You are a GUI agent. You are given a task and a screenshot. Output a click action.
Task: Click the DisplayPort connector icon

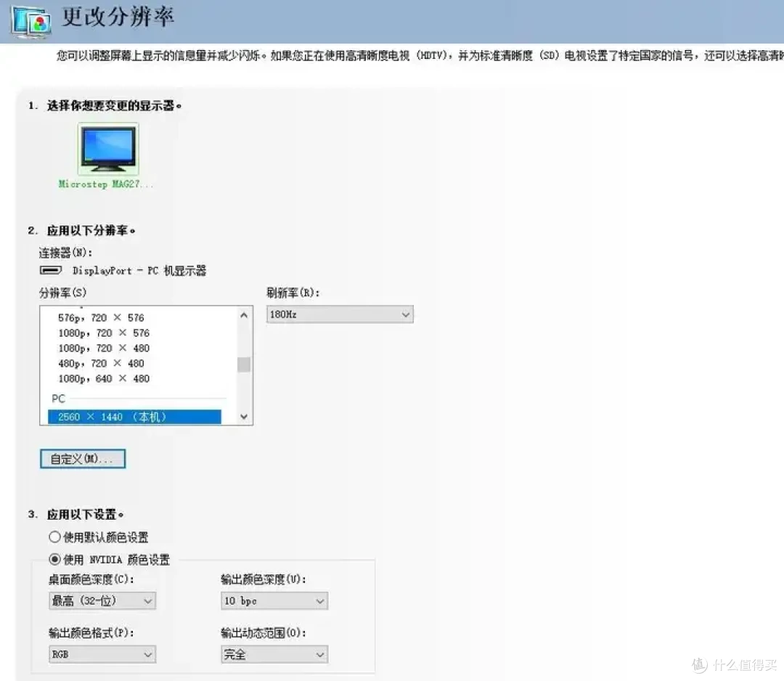pos(51,271)
